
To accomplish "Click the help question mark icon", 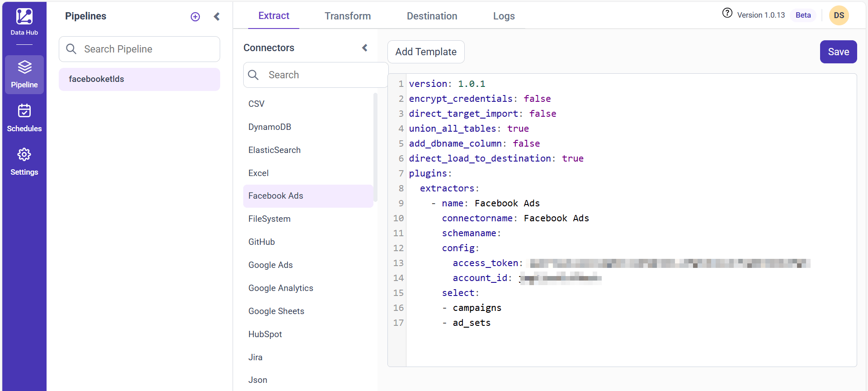I will [727, 13].
